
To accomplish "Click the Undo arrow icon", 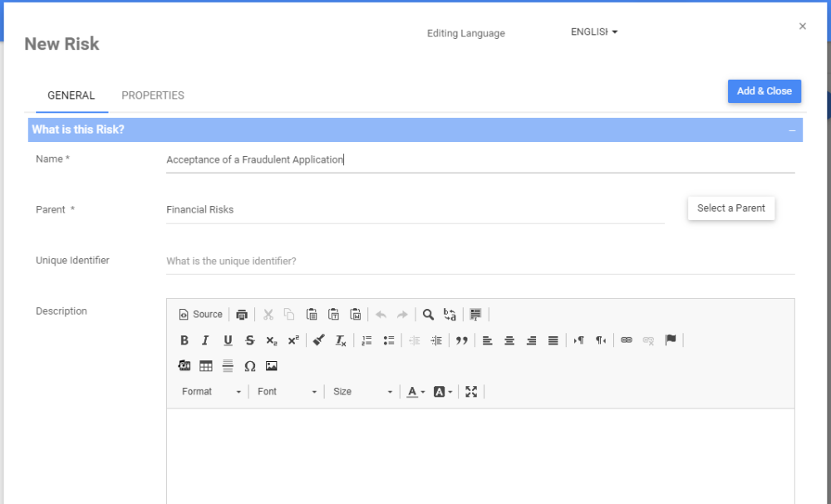I will 381,315.
